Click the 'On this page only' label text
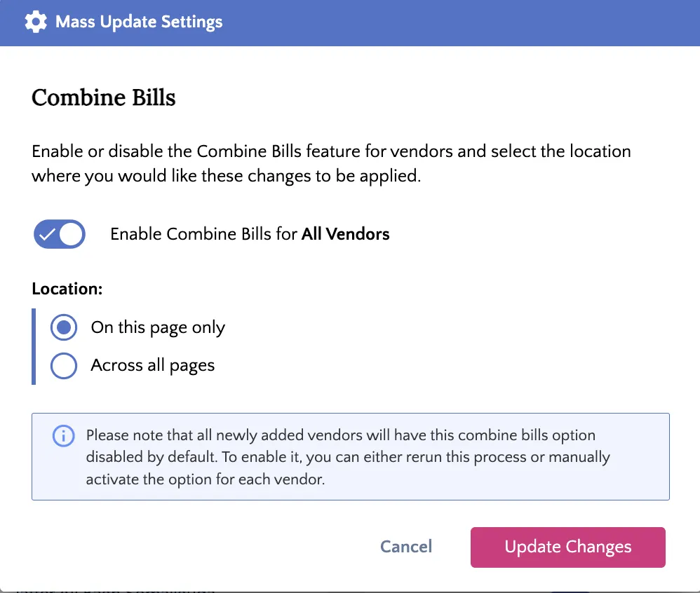 [x=158, y=327]
